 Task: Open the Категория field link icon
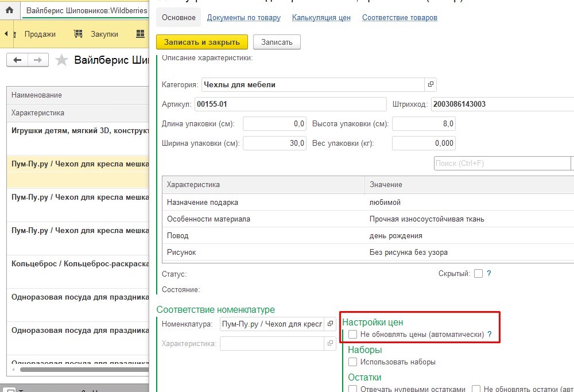click(430, 84)
